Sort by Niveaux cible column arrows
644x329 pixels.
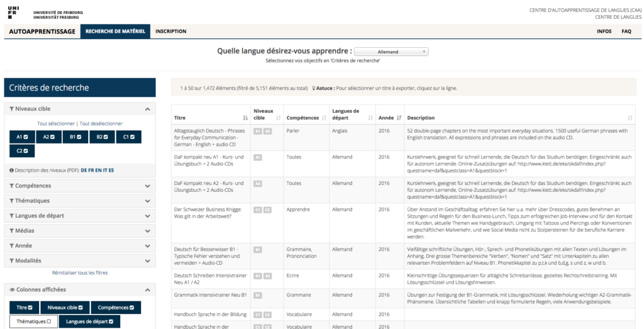pos(279,118)
